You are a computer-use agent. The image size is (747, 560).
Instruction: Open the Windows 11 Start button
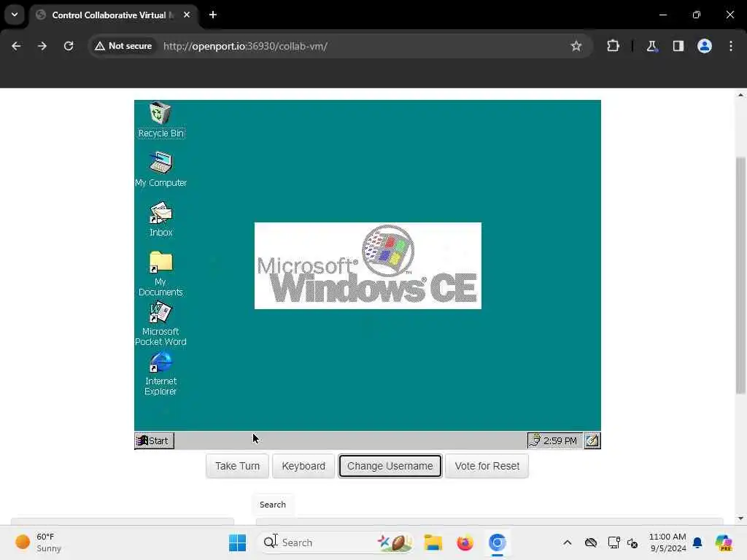[237, 542]
